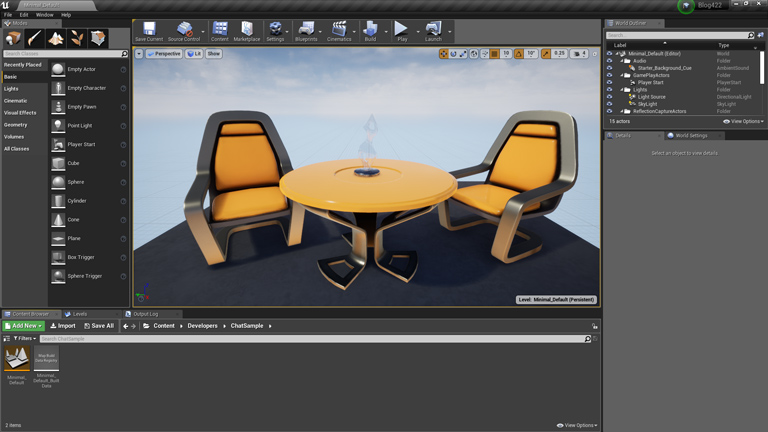The image size is (768, 432).
Task: Open the viewport options dropdown arrow
Action: point(139,54)
